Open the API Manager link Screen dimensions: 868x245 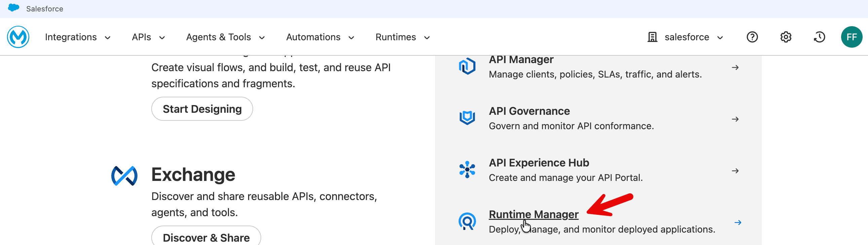pos(521,59)
